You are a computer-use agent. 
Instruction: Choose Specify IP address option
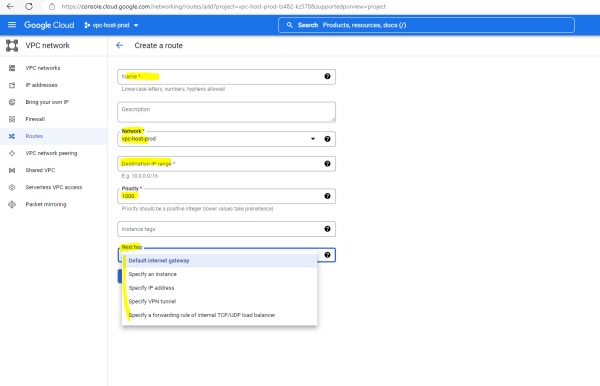pos(219,288)
